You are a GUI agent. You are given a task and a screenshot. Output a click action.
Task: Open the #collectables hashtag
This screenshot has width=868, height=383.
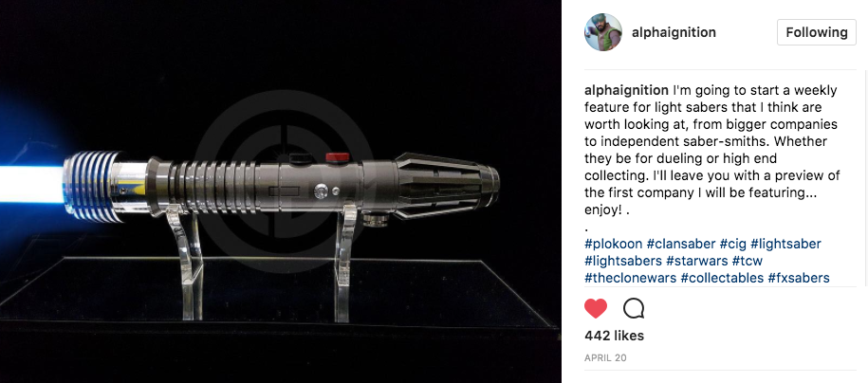pyautogui.click(x=722, y=278)
